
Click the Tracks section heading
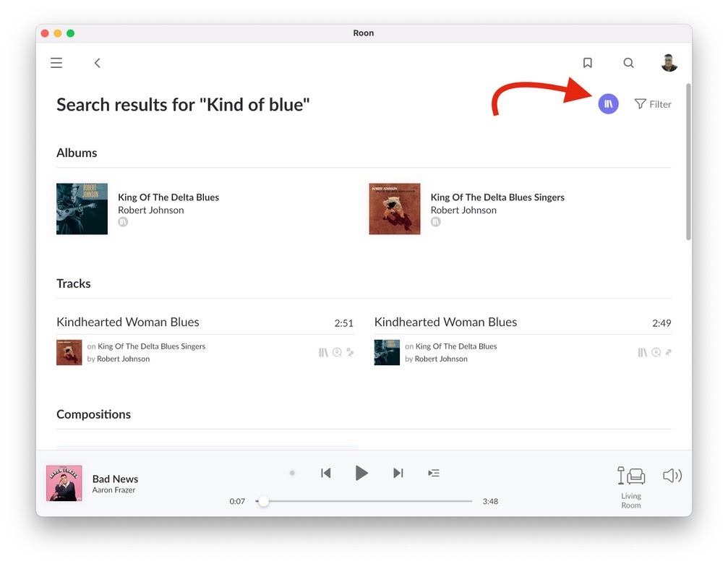tap(73, 283)
